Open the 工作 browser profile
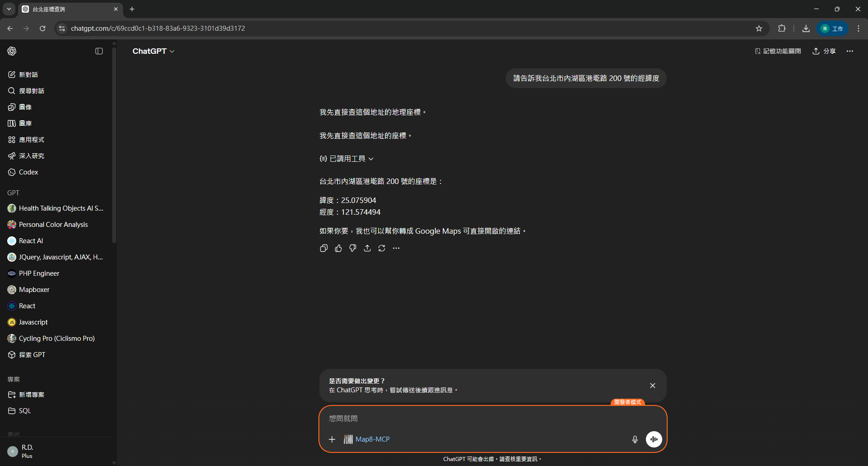Screen dimensions: 868x466 tap(832, 28)
